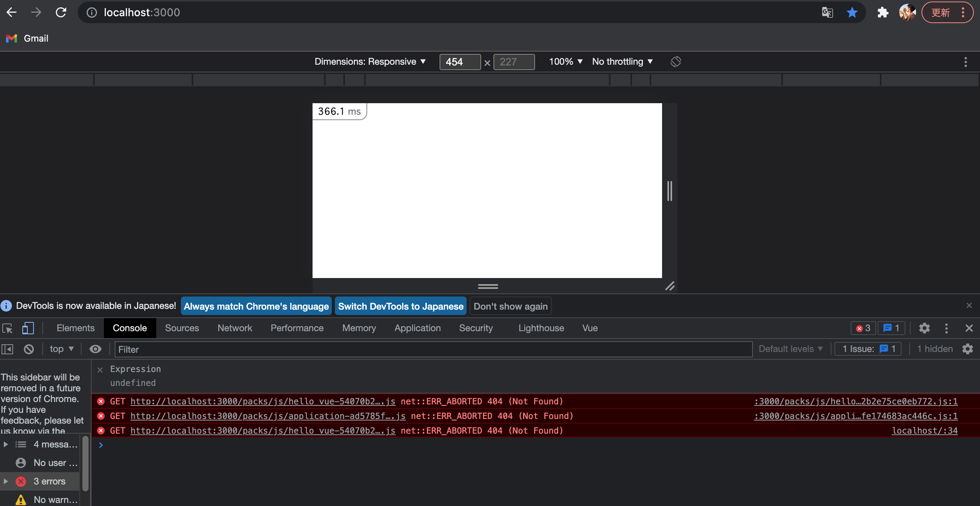Create a live expression with eye icon
This screenshot has width=980, height=506.
coord(95,349)
